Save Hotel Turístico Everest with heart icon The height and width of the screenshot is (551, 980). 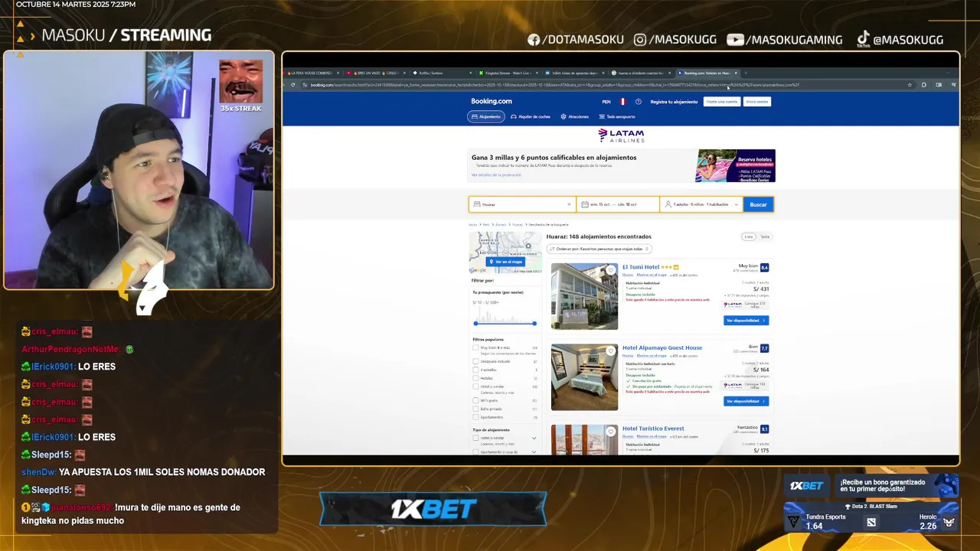(610, 432)
